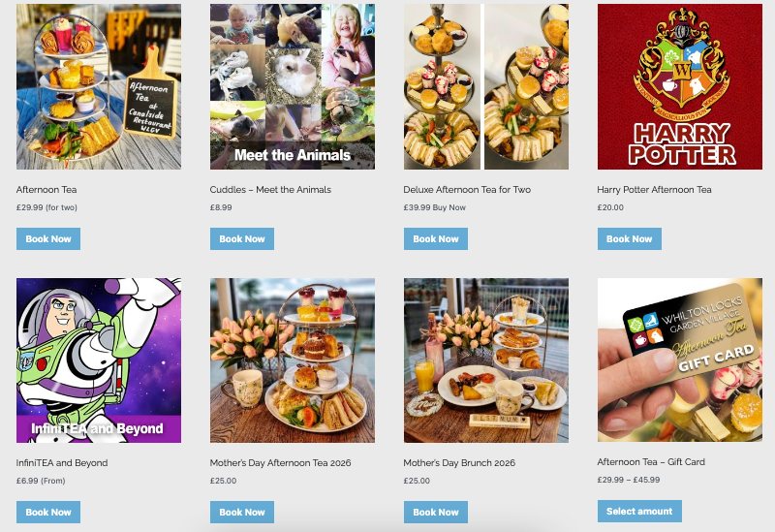This screenshot has height=532, width=775.
Task: Open the Cuddles – Meet the Animals title
Action: pyautogui.click(x=270, y=189)
